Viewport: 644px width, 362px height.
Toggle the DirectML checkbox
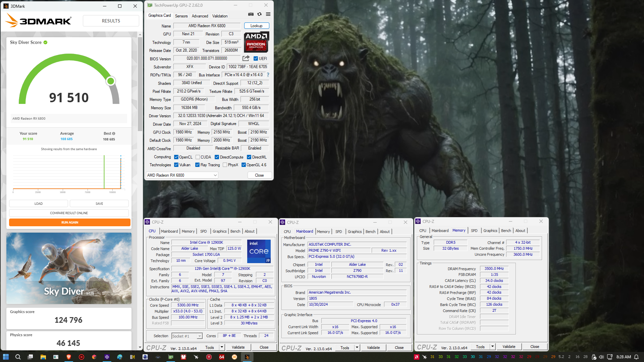coord(249,157)
